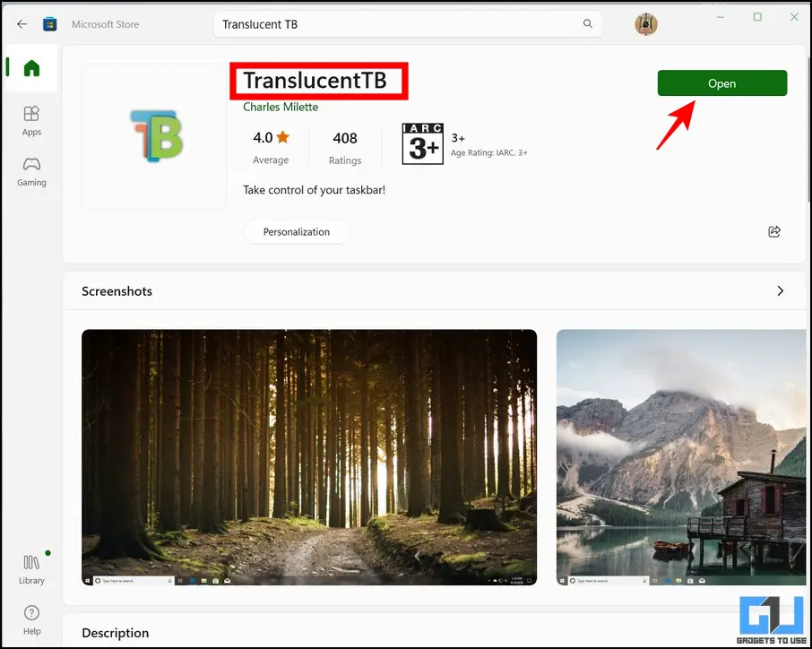The width and height of the screenshot is (812, 649).
Task: View the forest screenshot thumbnail
Action: (309, 457)
